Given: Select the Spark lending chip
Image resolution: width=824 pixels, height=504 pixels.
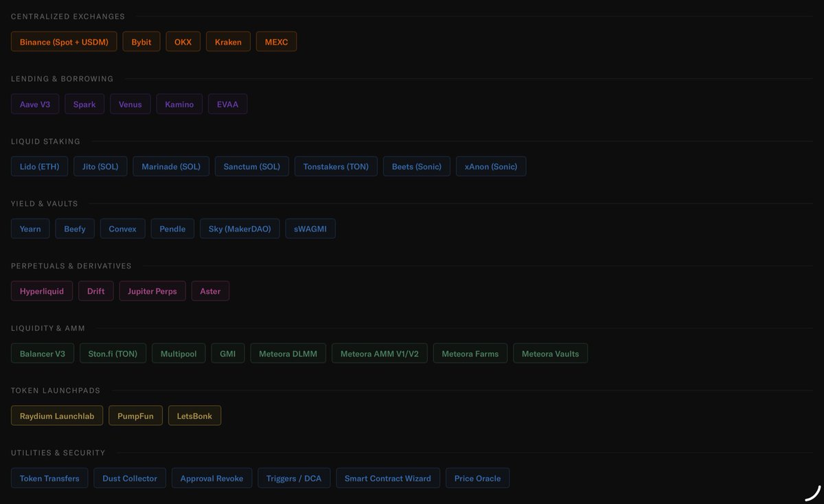Looking at the screenshot, I should click(84, 104).
